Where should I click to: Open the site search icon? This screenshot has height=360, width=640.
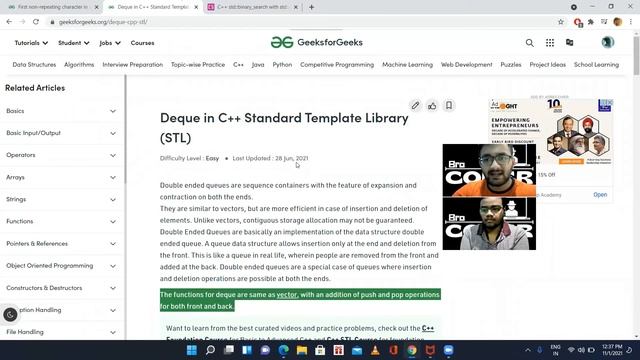[529, 43]
